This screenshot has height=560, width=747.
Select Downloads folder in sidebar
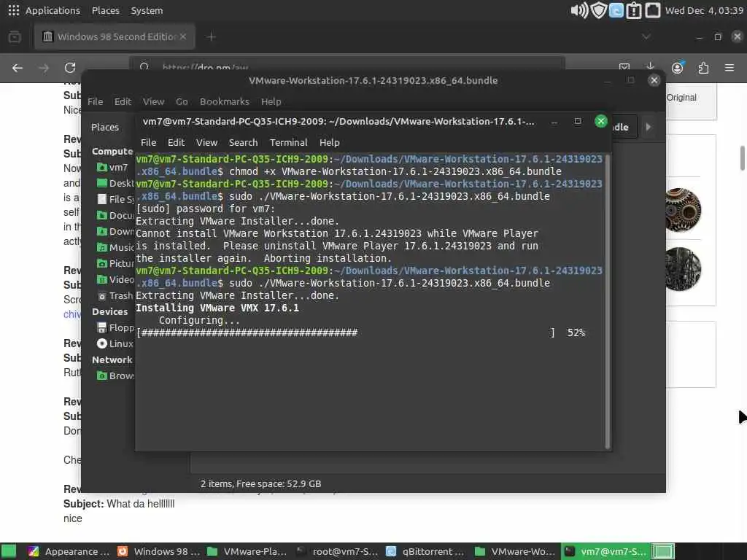coord(115,231)
